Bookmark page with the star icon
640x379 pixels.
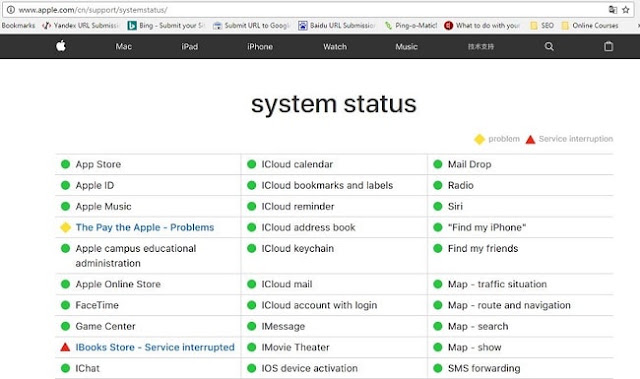tap(626, 10)
